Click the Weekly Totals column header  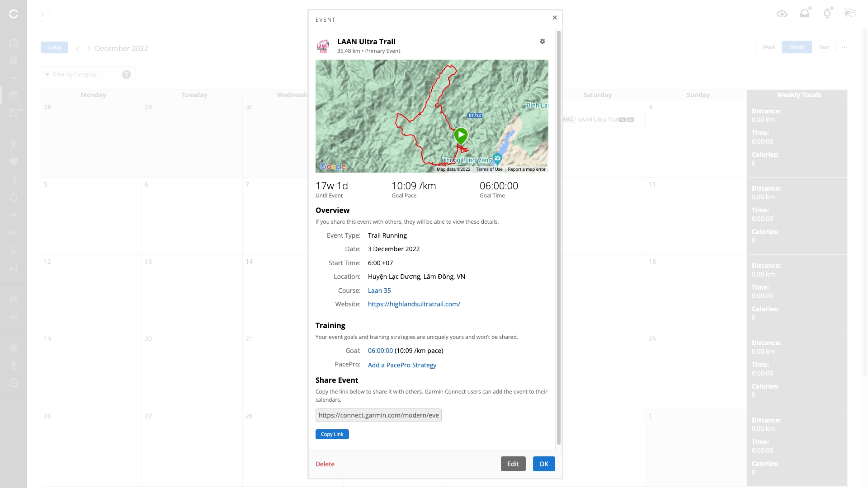click(x=799, y=95)
